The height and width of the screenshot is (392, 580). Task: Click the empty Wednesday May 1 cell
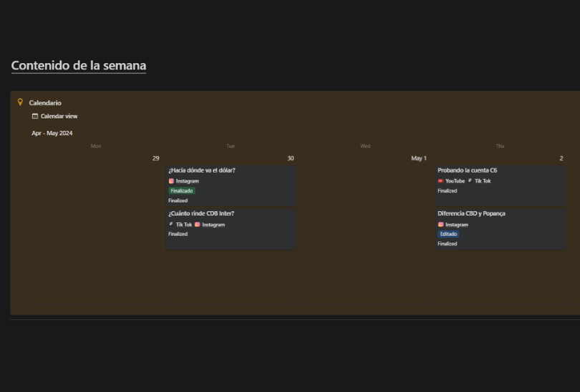(365, 229)
